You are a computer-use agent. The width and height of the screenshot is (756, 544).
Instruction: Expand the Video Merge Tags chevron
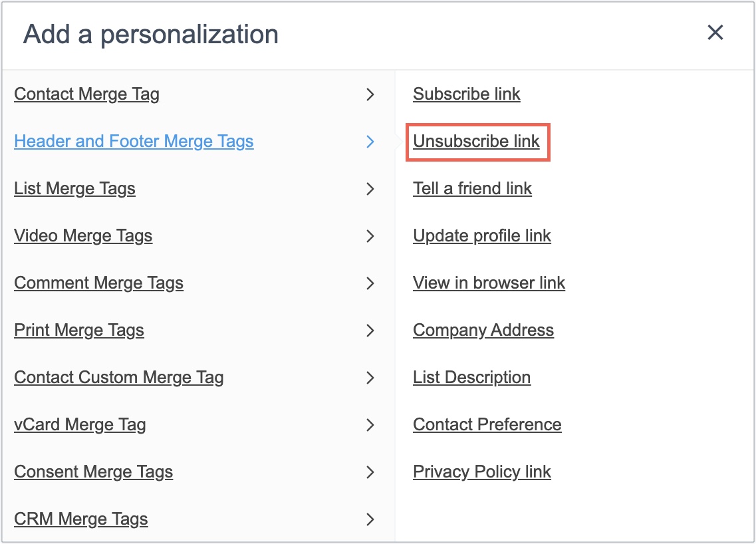point(370,236)
